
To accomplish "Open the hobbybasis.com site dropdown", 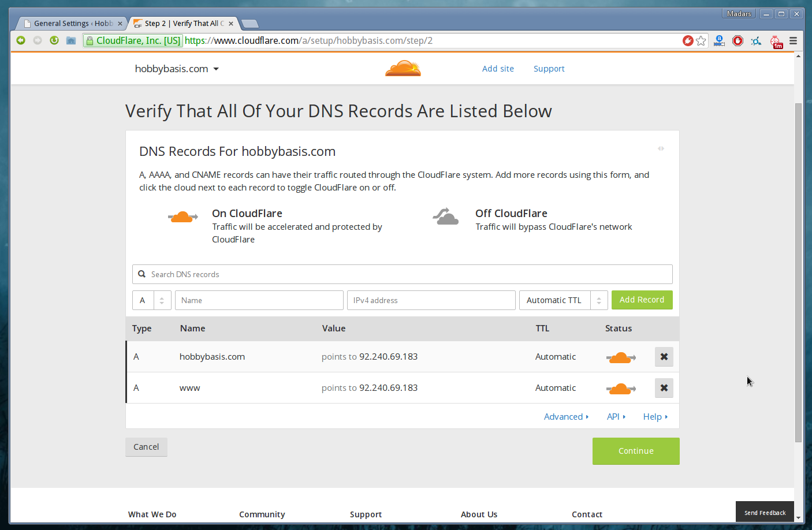I will pyautogui.click(x=177, y=69).
